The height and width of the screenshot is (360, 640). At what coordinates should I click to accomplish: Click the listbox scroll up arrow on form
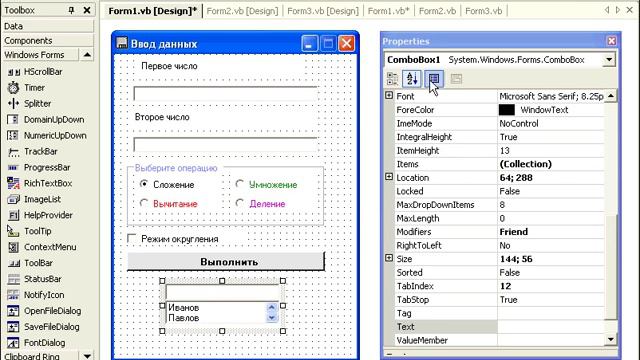click(272, 307)
